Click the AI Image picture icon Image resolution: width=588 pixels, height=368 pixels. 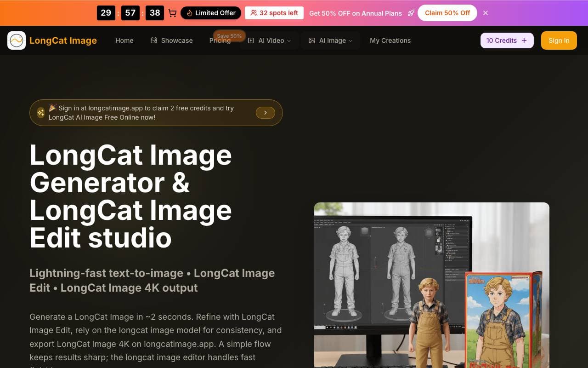tap(312, 40)
